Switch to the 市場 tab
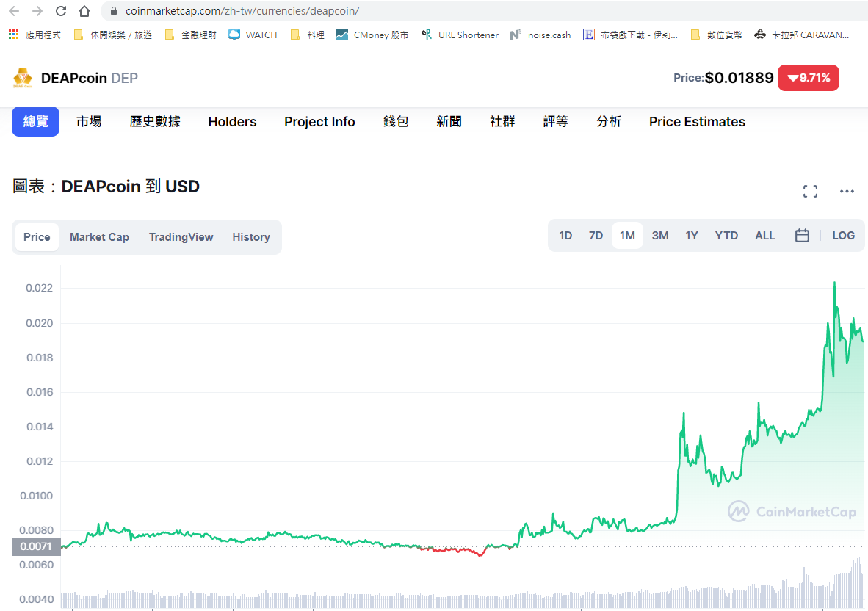Screen dimensions: 868x611 [x=89, y=122]
